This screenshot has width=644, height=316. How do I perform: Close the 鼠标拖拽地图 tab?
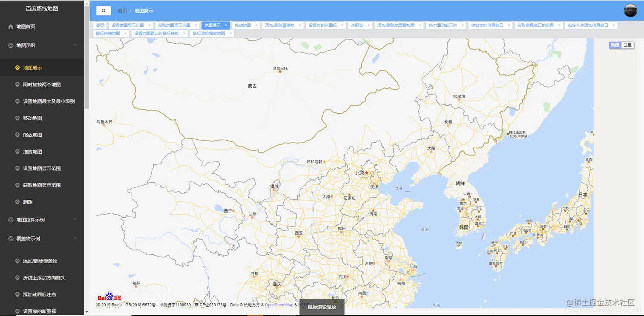coord(126,33)
